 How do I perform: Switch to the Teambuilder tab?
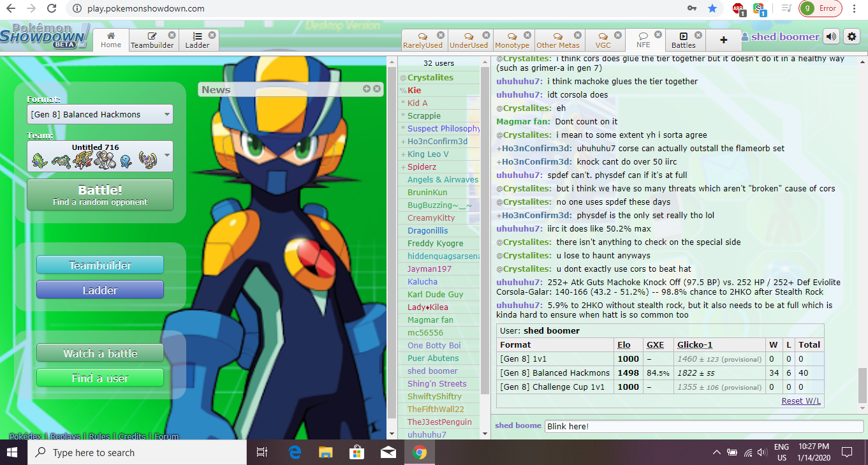152,40
